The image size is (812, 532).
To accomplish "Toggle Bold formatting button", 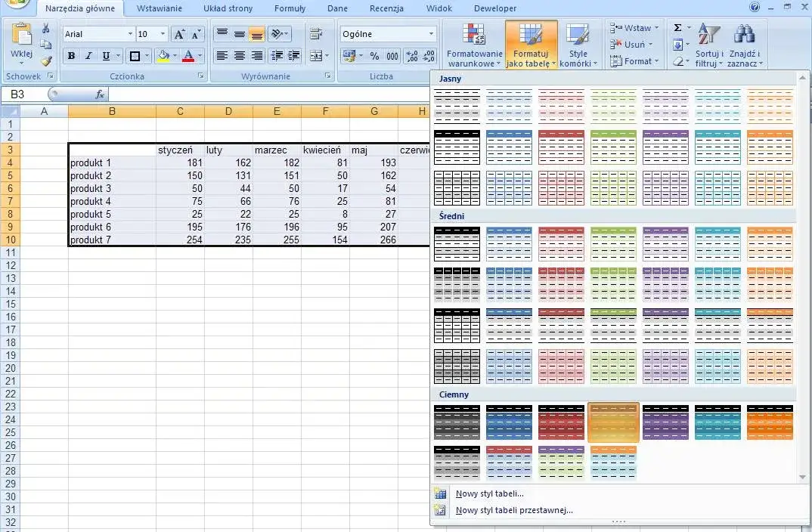I will (x=72, y=56).
